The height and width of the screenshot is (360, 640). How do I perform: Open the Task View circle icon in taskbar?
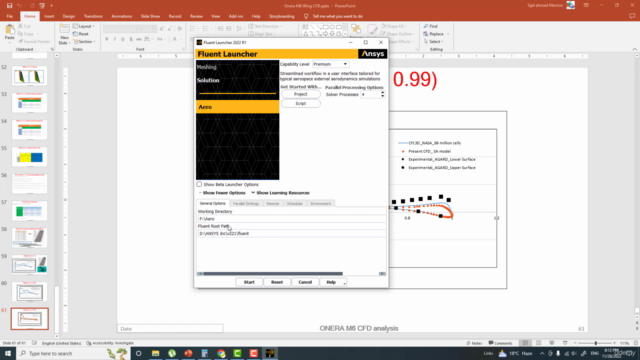click(x=139, y=353)
